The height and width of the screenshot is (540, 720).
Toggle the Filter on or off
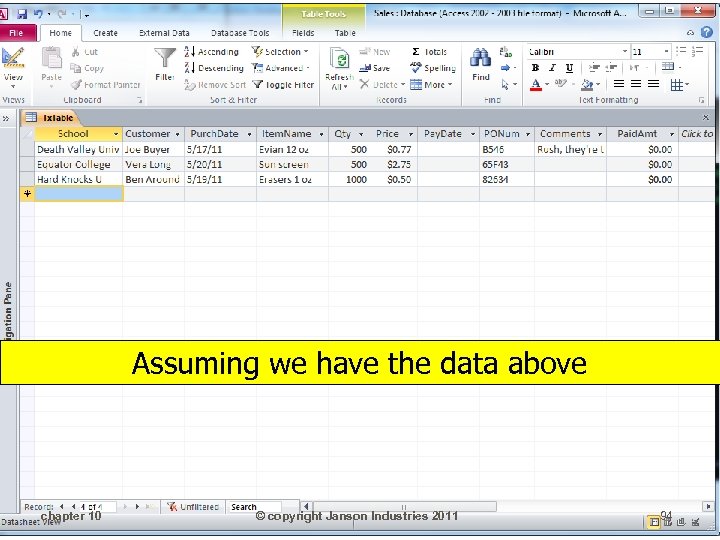click(x=283, y=84)
